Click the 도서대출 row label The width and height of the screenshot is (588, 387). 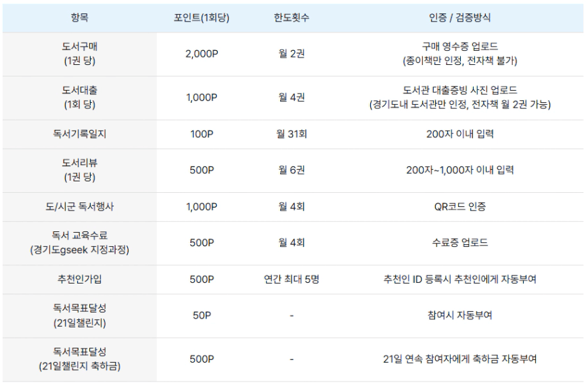(79, 90)
